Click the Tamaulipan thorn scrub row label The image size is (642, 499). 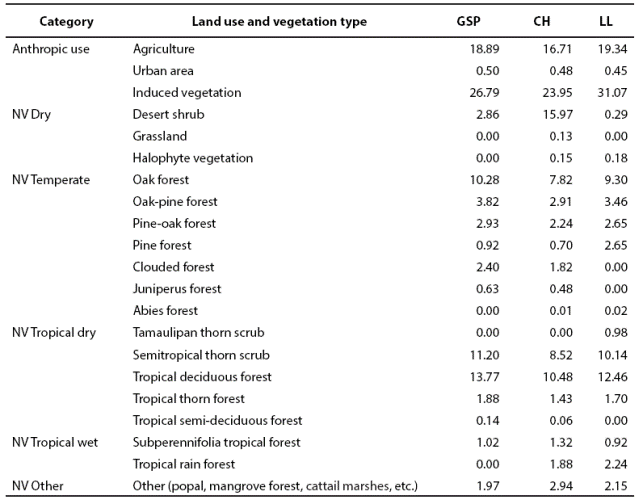point(198,333)
